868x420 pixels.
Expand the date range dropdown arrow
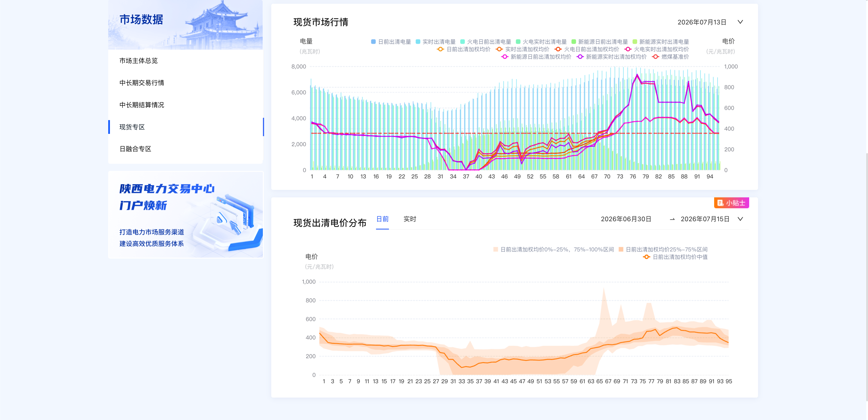tap(740, 219)
